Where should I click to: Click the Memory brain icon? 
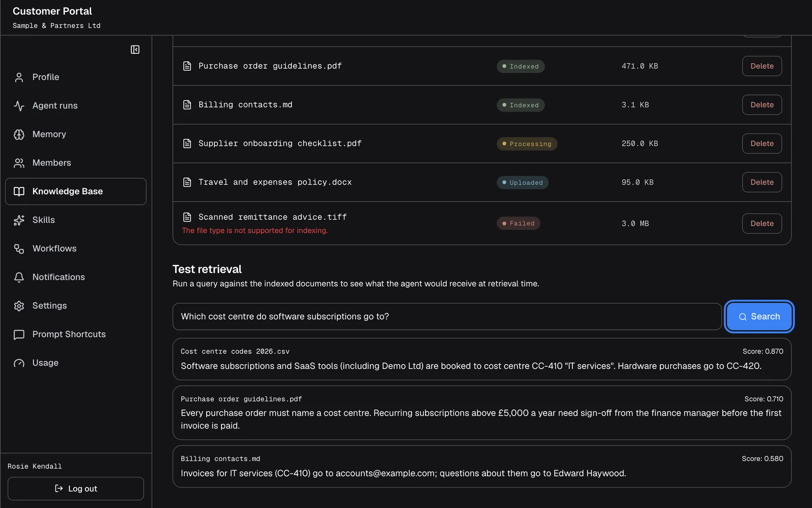tap(19, 135)
